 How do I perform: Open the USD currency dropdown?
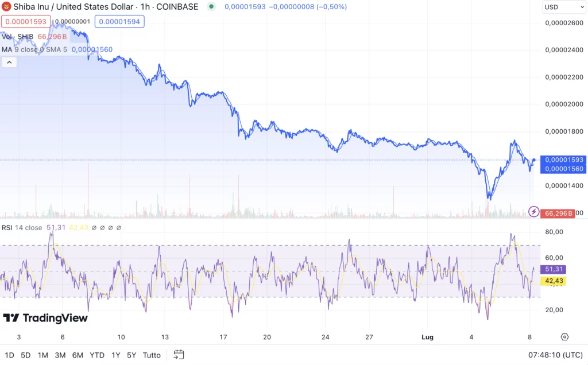tap(563, 7)
